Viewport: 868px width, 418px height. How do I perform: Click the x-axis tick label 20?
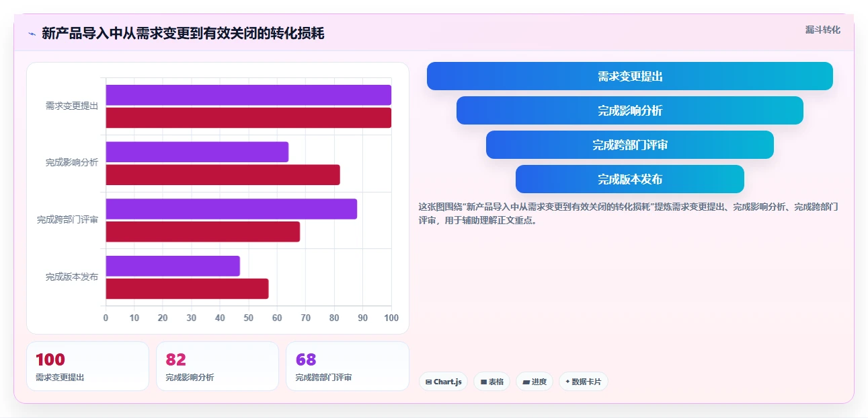pyautogui.click(x=163, y=318)
